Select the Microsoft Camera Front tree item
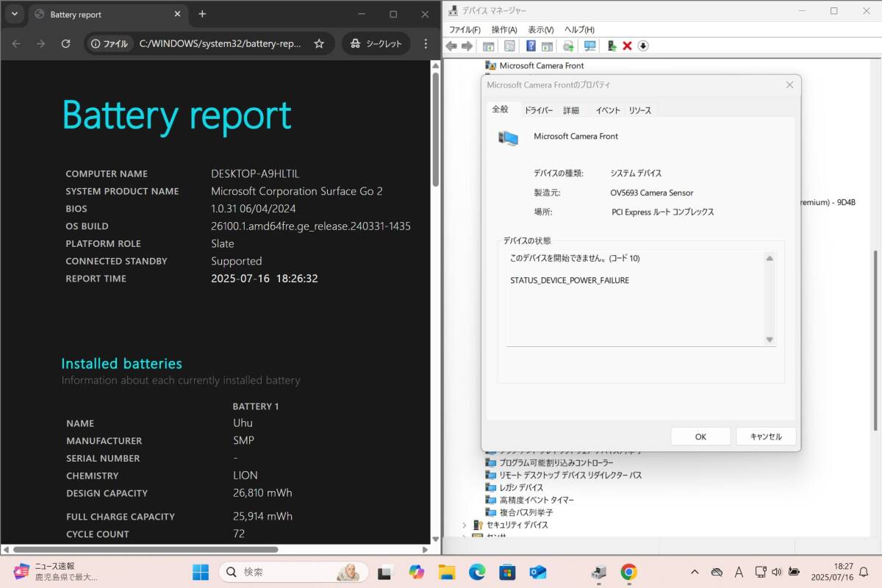The height and width of the screenshot is (588, 882). tap(542, 65)
